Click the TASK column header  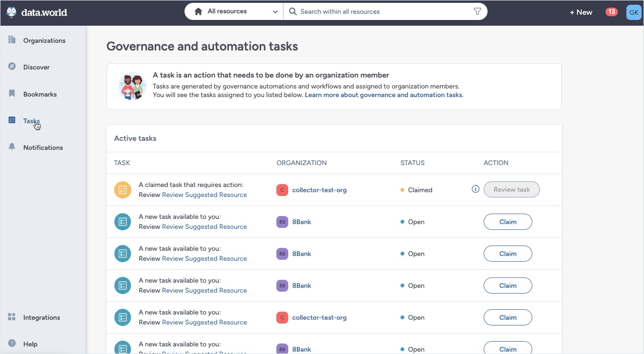tap(122, 163)
